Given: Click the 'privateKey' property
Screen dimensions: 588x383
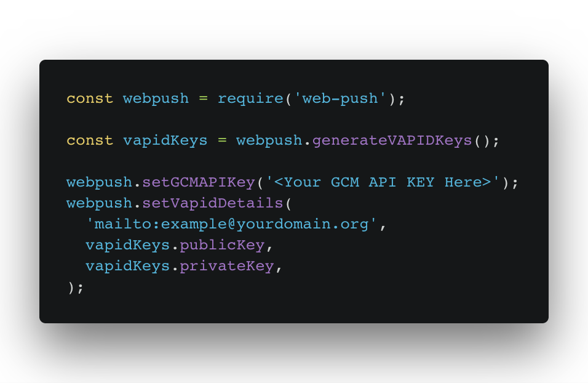Looking at the screenshot, I should point(227,267).
